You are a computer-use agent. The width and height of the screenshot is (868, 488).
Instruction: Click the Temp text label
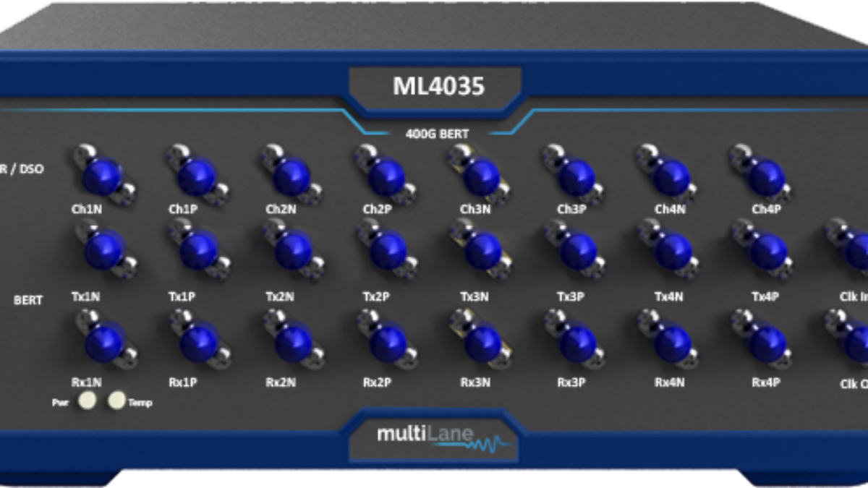point(140,403)
